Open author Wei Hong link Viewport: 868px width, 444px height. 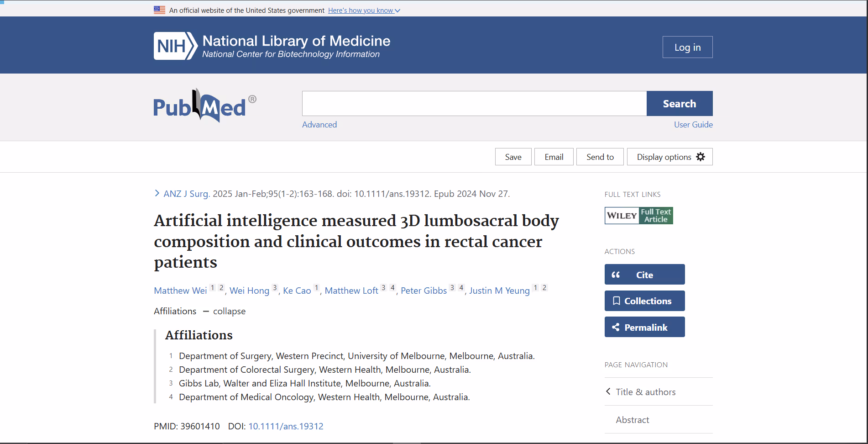(249, 291)
